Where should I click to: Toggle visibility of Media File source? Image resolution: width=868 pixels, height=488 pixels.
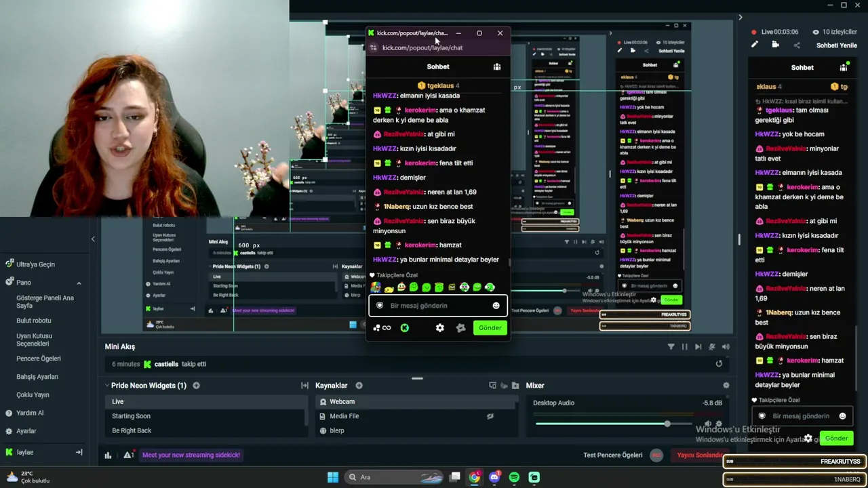pos(490,416)
